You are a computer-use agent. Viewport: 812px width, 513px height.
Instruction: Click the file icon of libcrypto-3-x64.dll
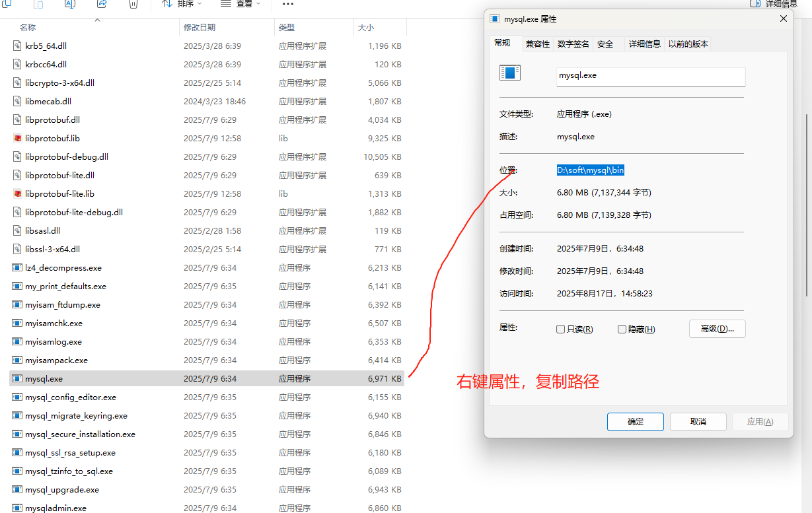(x=18, y=83)
